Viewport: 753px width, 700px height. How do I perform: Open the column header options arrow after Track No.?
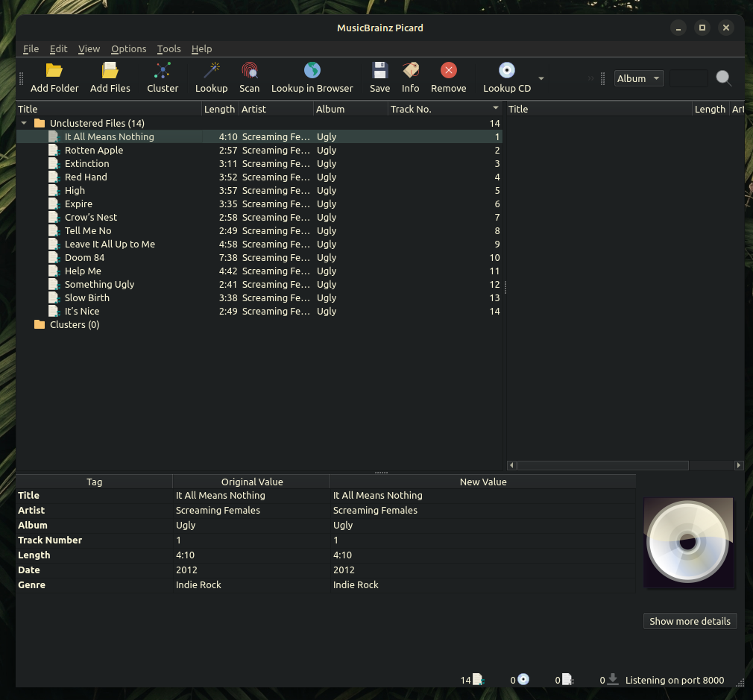tap(496, 108)
